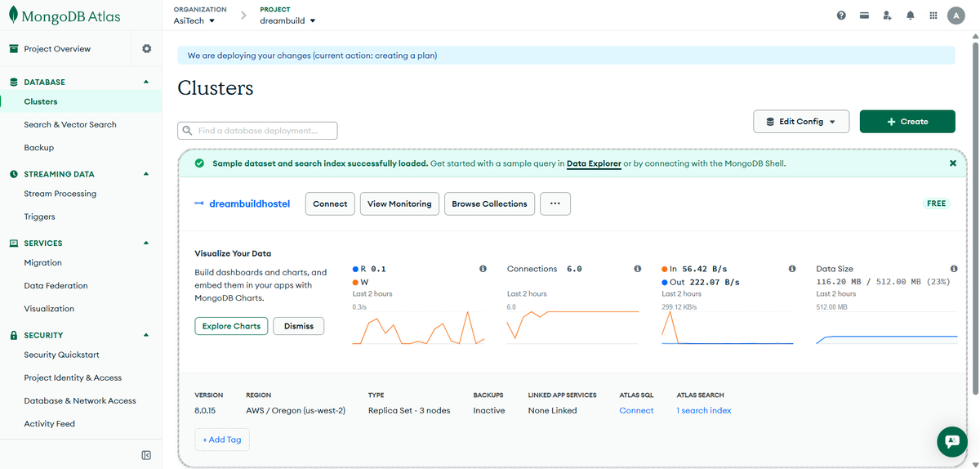The height and width of the screenshot is (469, 980).
Task: Open Activity Feed
Action: [x=50, y=424]
